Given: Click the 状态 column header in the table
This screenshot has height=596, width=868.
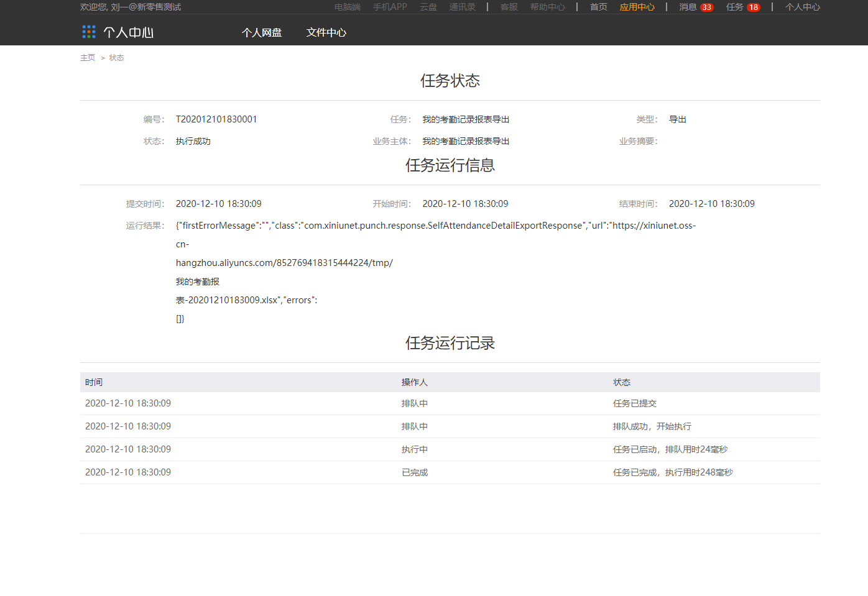Looking at the screenshot, I should click(622, 382).
